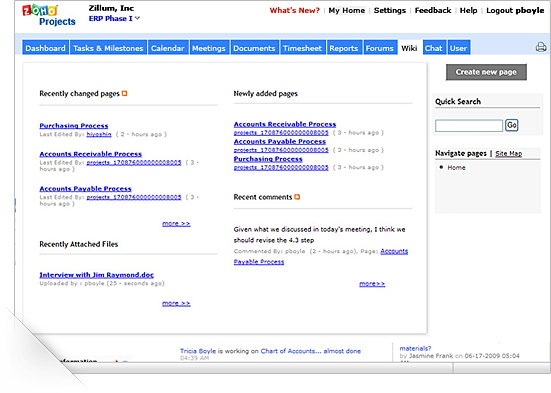551x393 pixels.
Task: Click the comment text about 4.3 step
Action: pos(319,235)
